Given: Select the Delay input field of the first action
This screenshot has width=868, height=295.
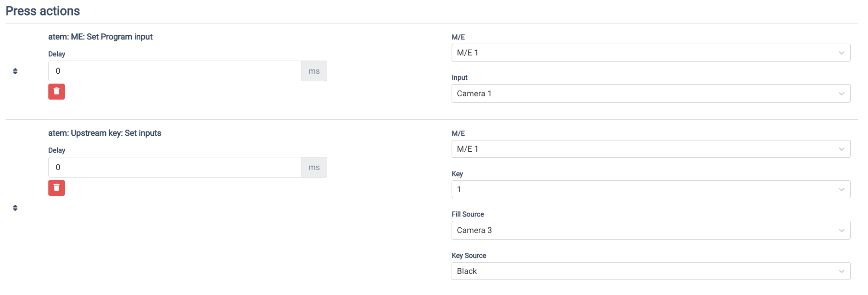Looking at the screenshot, I should coord(174,70).
